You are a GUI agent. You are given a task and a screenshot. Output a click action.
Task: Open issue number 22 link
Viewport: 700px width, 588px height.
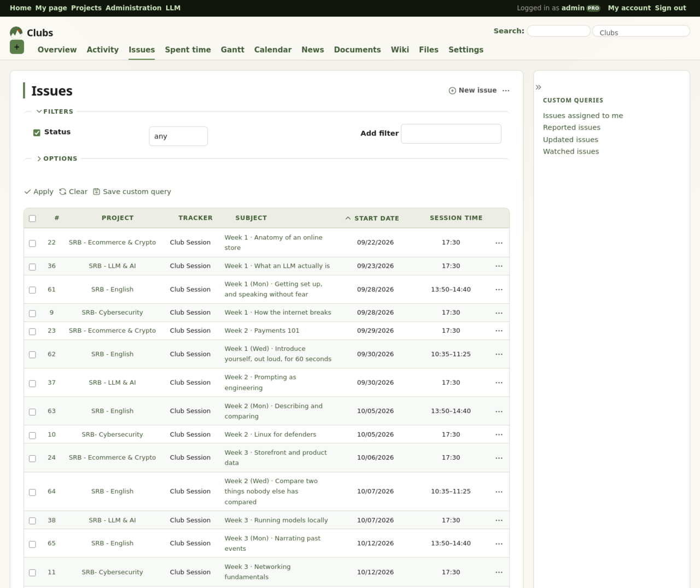coord(51,243)
